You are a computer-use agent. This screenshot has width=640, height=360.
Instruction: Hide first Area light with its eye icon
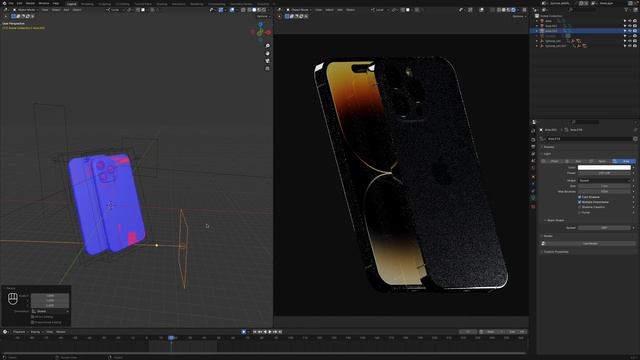629,21
